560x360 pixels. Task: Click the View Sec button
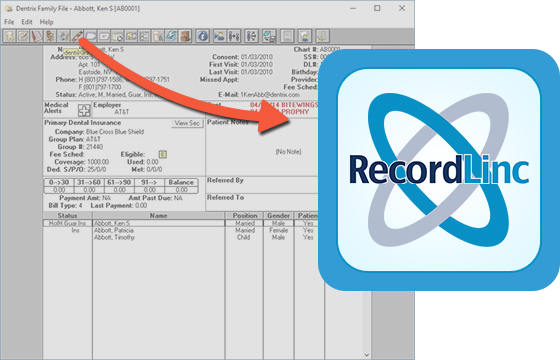point(187,123)
